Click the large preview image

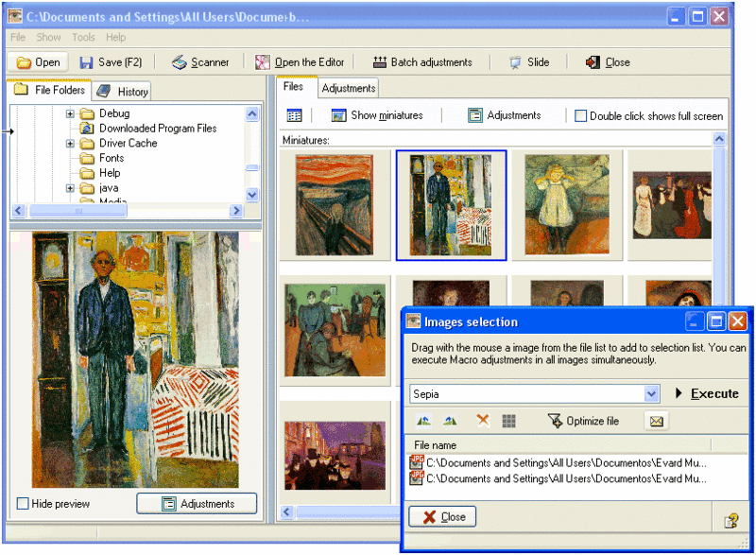click(x=135, y=359)
